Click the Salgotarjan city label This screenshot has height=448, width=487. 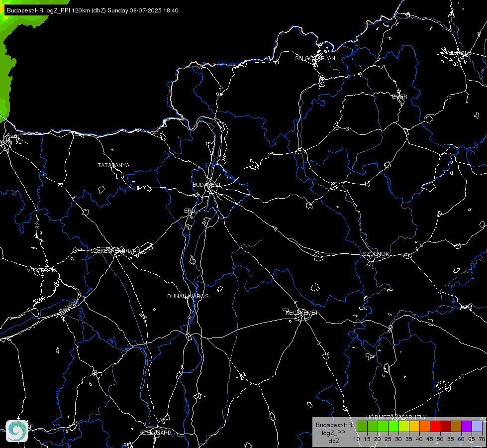point(315,58)
